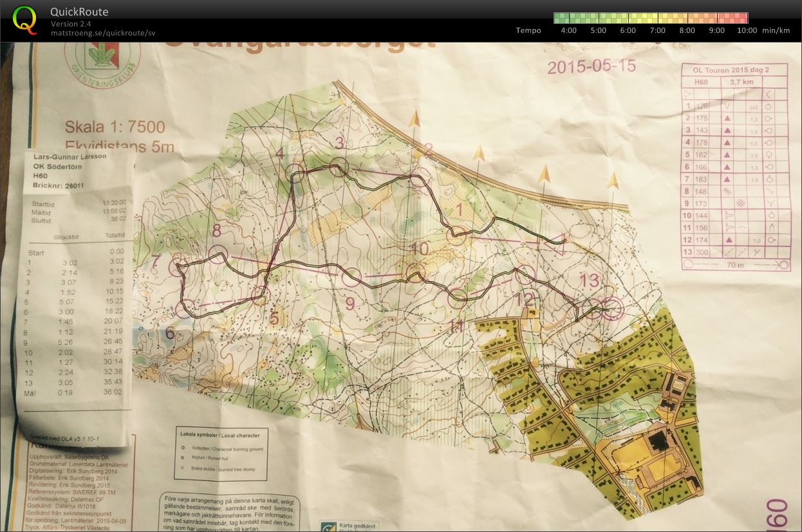This screenshot has width=802, height=532.
Task: Open the matstroeng.se/quickroute/sv link
Action: click(103, 33)
